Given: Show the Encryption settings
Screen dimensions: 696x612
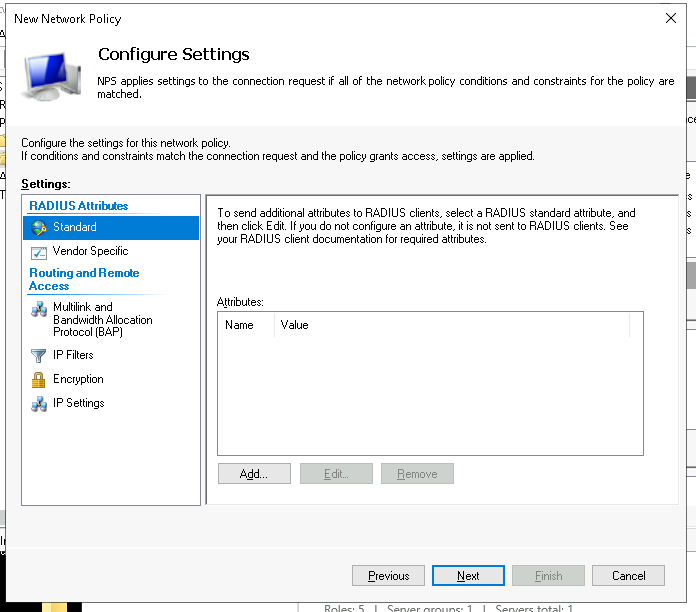Looking at the screenshot, I should point(78,380).
